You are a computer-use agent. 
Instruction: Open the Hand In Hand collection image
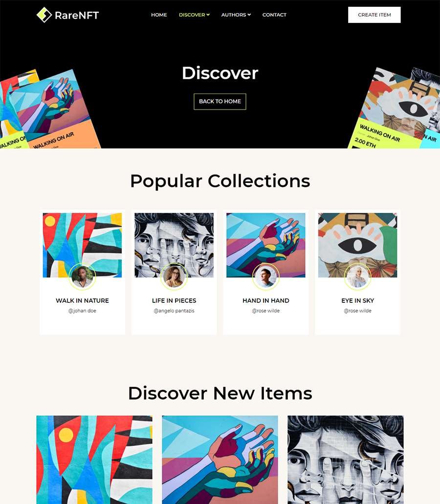266,245
